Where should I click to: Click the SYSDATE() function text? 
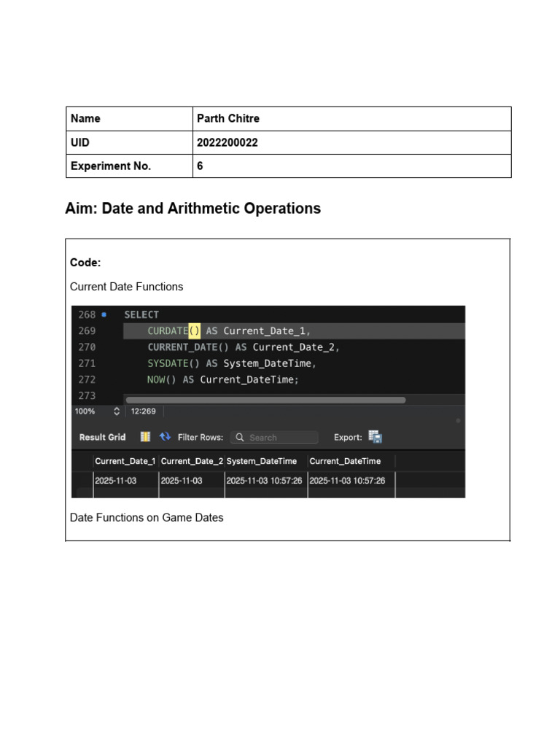click(174, 363)
